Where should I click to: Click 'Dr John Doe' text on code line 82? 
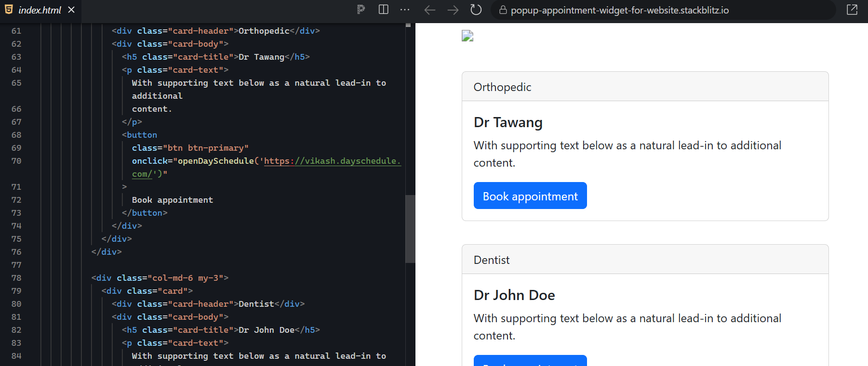(x=267, y=330)
